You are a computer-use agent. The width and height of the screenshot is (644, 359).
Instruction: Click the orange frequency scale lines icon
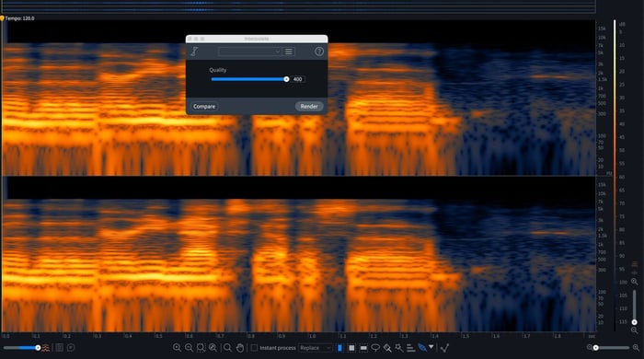[635, 264]
